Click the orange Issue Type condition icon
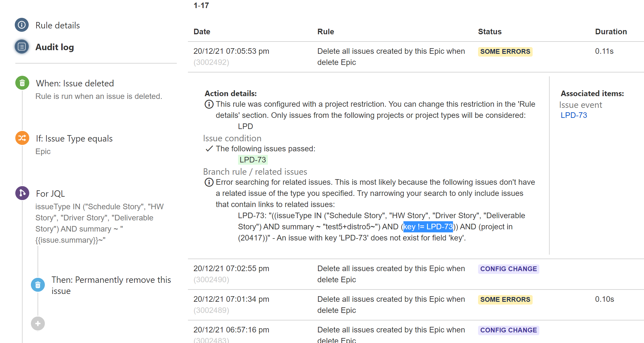Image resolution: width=644 pixels, height=343 pixels. (22, 138)
